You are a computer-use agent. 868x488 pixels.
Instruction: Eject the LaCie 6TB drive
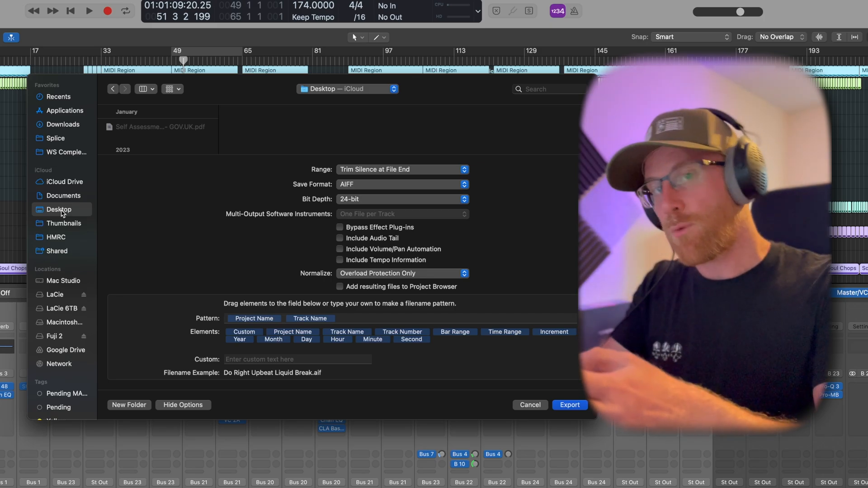84,309
